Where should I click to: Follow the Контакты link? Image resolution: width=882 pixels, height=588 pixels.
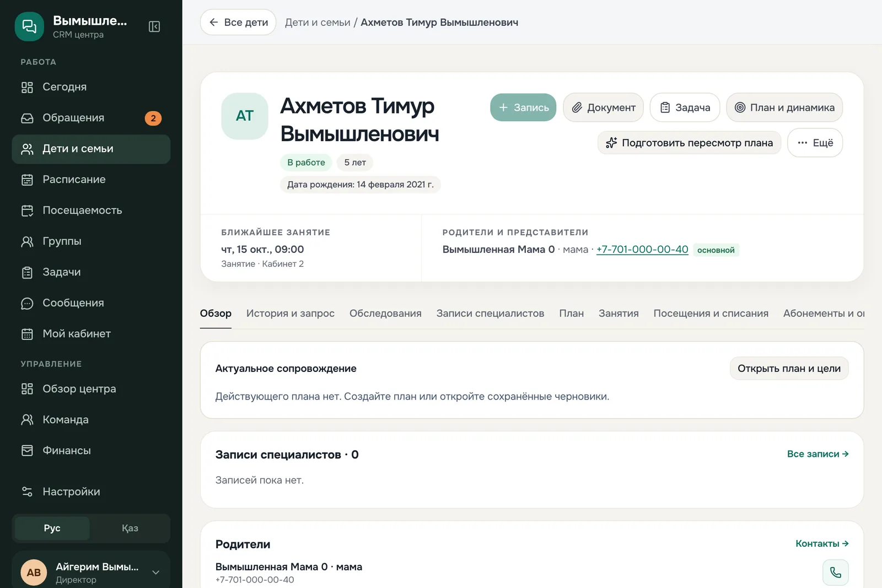(x=822, y=544)
